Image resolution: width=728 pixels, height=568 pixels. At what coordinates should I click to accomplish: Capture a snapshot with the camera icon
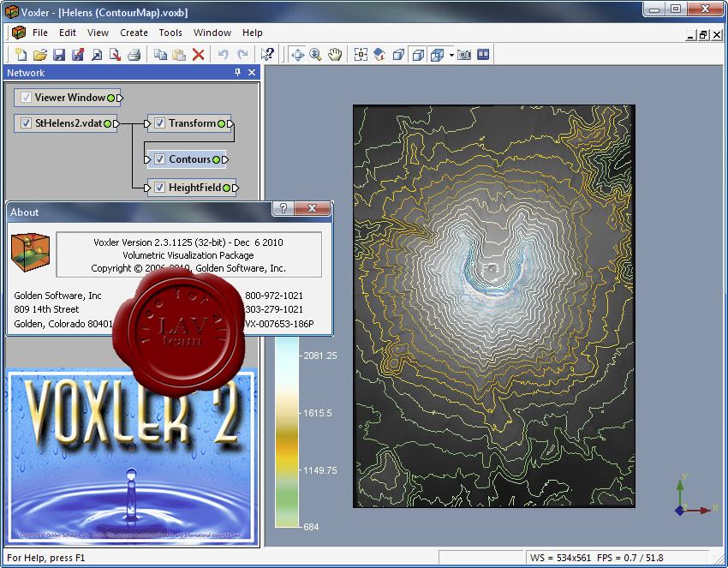point(464,55)
